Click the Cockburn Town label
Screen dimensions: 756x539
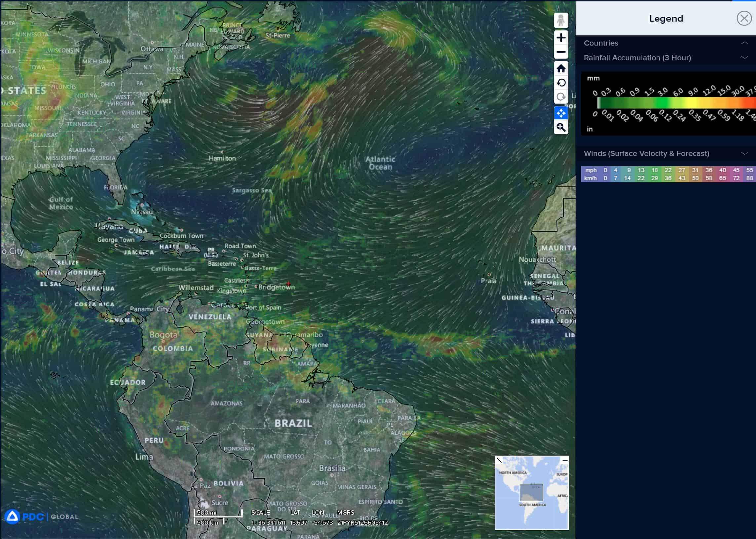(x=181, y=235)
